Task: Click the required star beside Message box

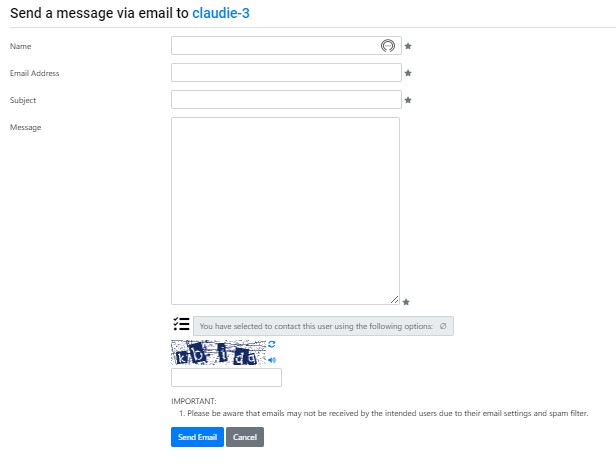Action: pos(406,302)
